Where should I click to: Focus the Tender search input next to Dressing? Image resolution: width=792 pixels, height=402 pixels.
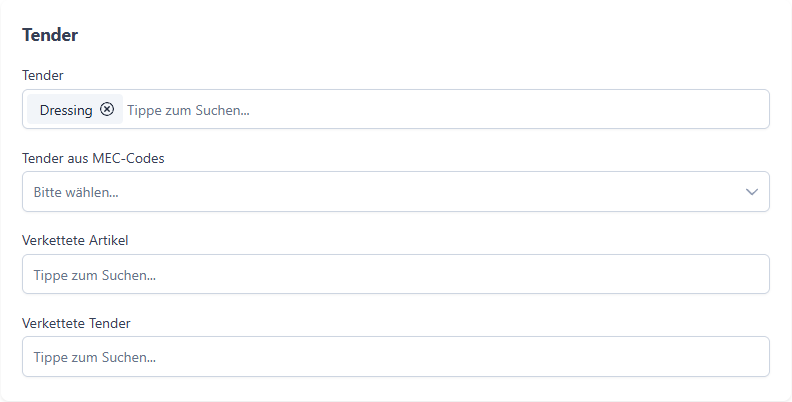pyautogui.click(x=447, y=110)
